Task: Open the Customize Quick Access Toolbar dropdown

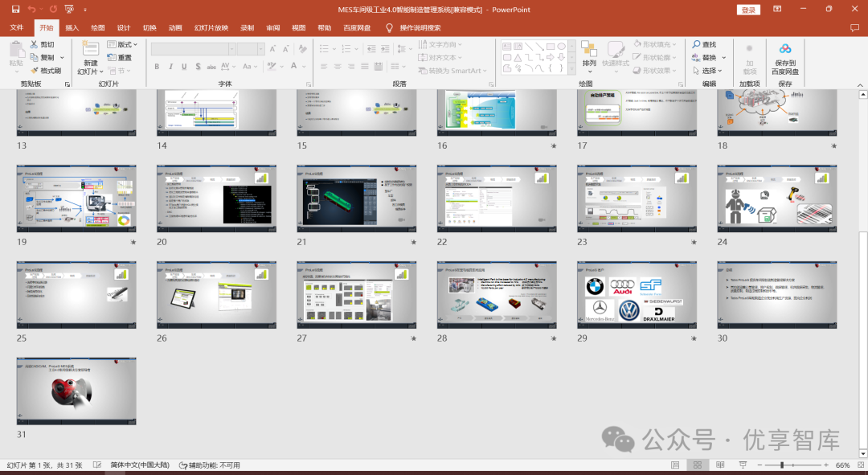Action: pos(84,10)
